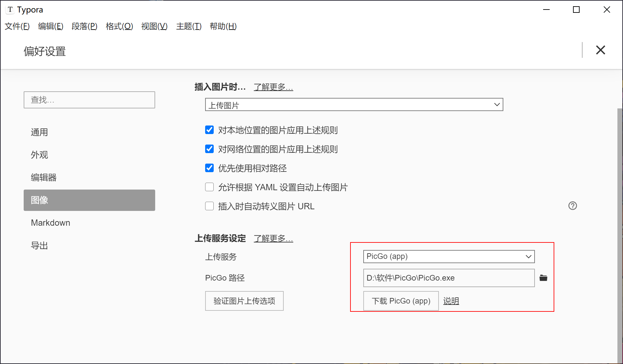Disable 优先使用相对路径 checkbox

[x=209, y=168]
